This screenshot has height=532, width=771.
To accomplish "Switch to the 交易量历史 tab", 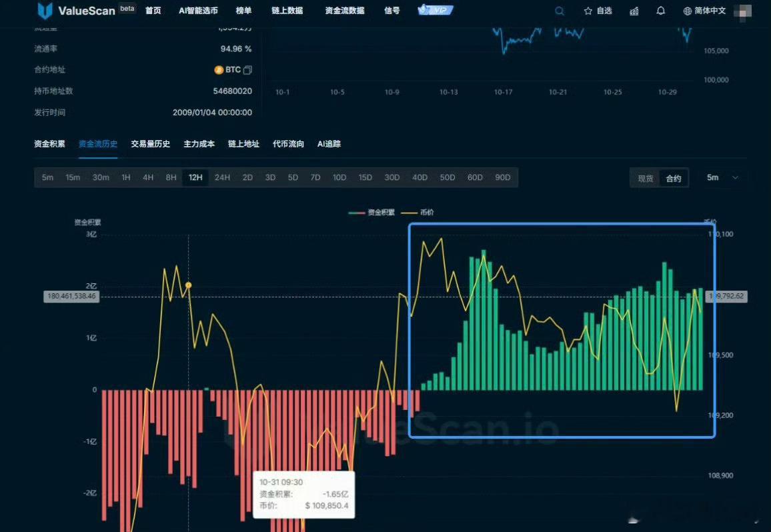I will (x=150, y=143).
